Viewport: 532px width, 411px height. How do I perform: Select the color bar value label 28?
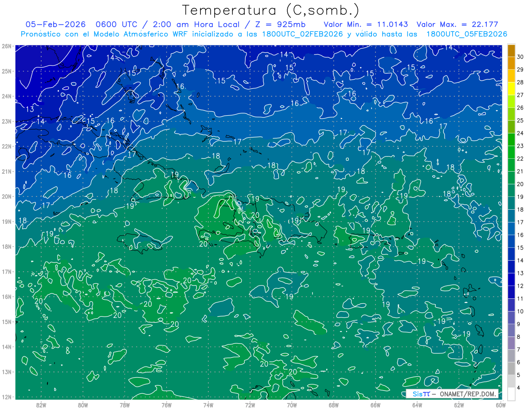pos(520,82)
